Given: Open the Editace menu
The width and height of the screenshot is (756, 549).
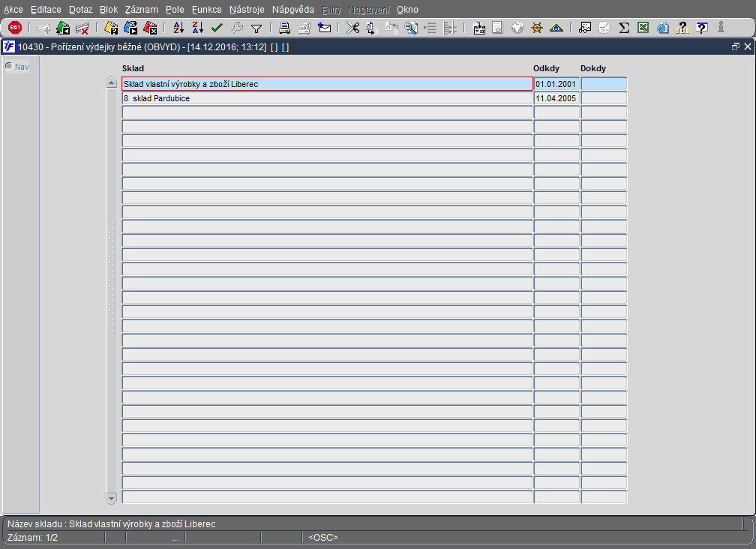Looking at the screenshot, I should [46, 10].
